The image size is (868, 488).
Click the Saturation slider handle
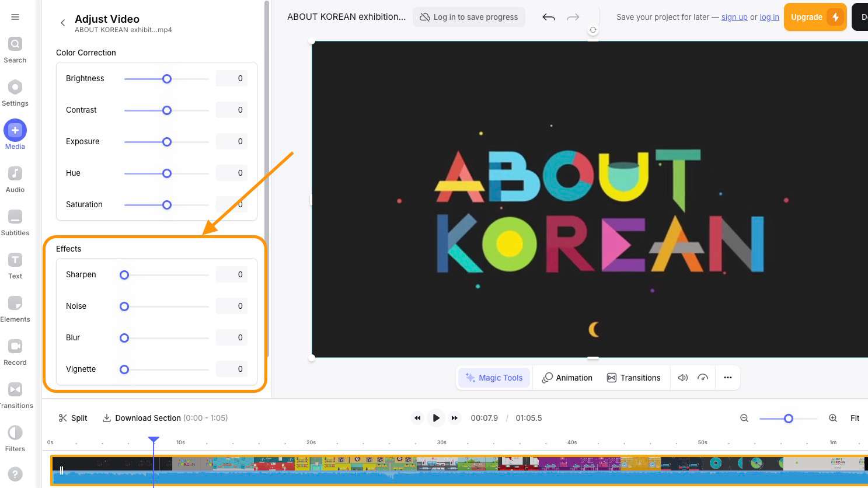click(x=167, y=205)
